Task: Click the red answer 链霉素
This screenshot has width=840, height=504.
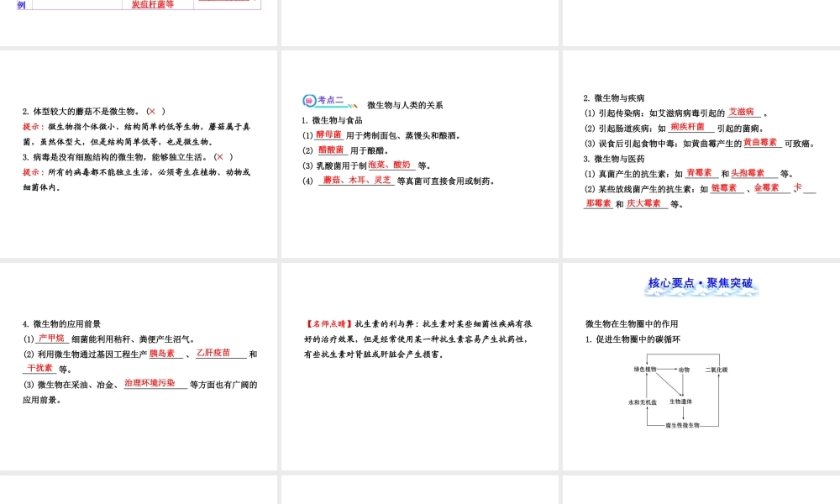Action: pyautogui.click(x=724, y=187)
